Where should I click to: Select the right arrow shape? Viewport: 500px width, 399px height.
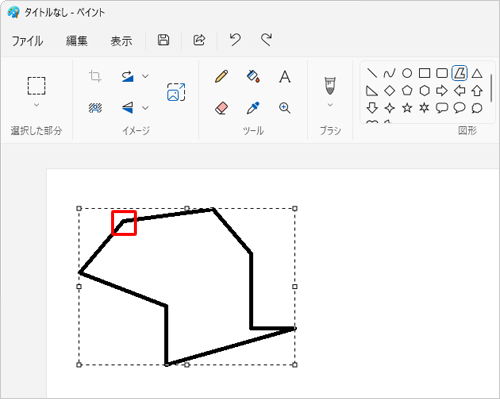pyautogui.click(x=442, y=90)
